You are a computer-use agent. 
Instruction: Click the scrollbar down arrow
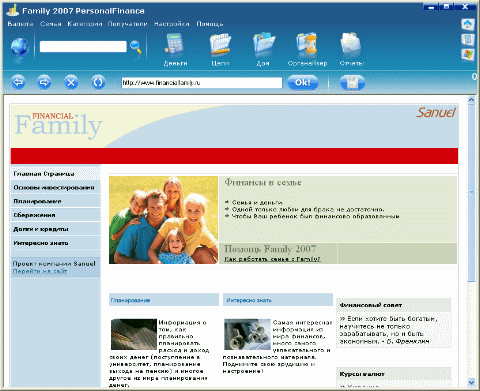pos(471,382)
